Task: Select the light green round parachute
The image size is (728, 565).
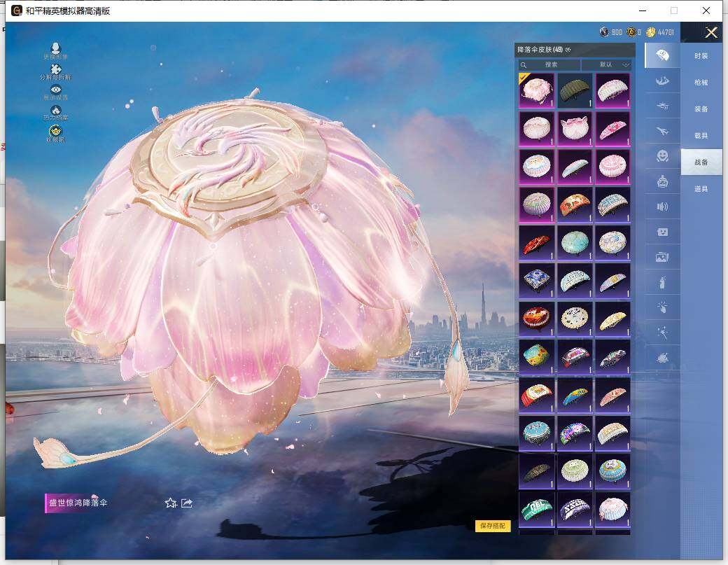Action: [574, 471]
